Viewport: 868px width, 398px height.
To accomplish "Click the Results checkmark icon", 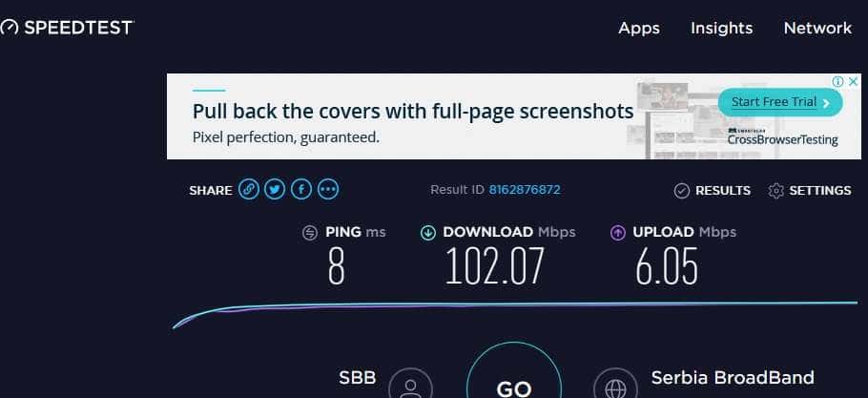I will [681, 191].
